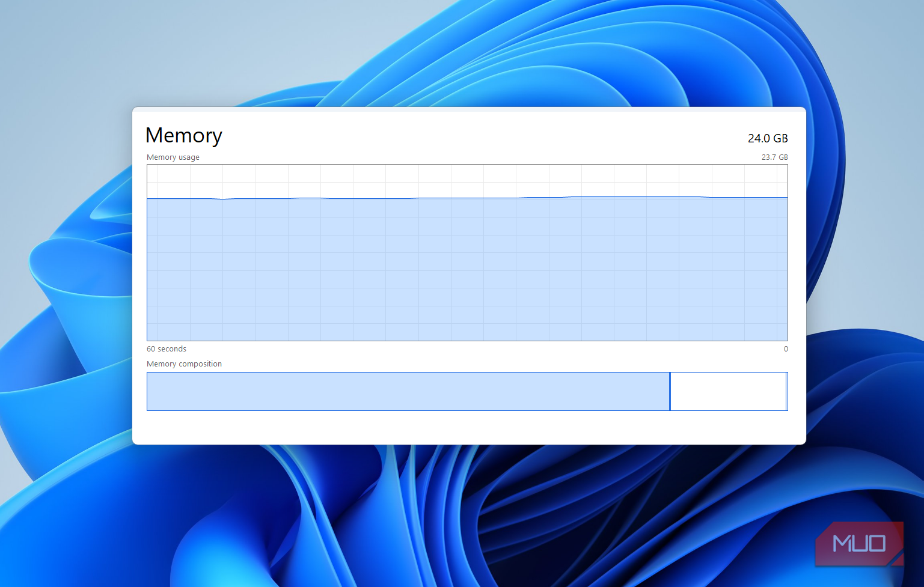Click the Memory composition label

pos(184,364)
